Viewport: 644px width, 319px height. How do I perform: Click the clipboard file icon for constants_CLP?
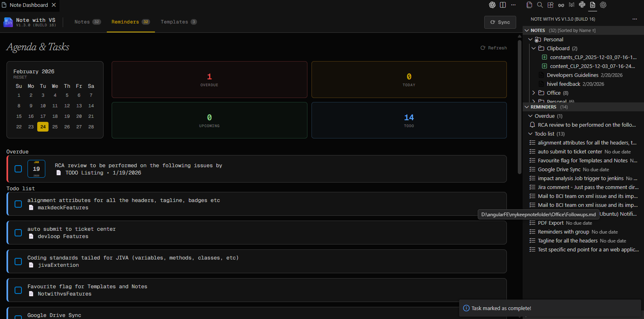[x=544, y=57]
